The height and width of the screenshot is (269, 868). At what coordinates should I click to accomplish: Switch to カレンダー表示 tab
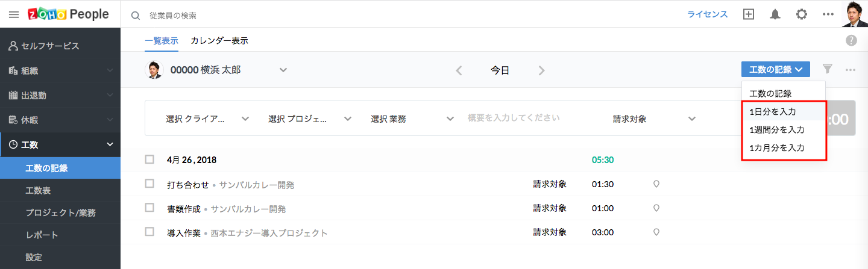(x=219, y=41)
